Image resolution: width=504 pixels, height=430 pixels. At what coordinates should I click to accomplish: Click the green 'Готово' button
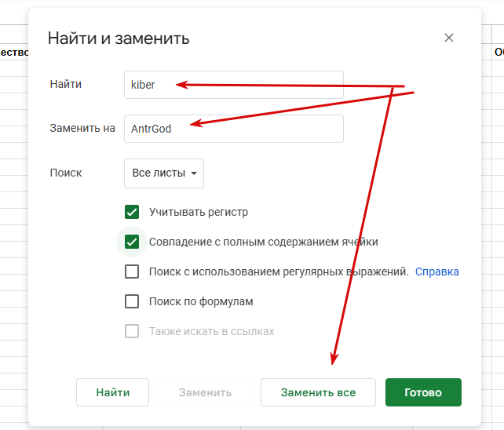tap(423, 392)
